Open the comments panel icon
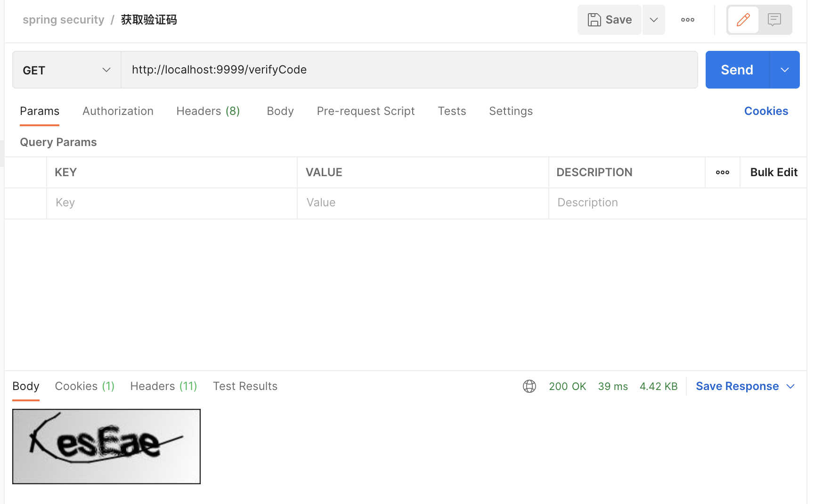Image resolution: width=814 pixels, height=504 pixels. click(x=774, y=20)
